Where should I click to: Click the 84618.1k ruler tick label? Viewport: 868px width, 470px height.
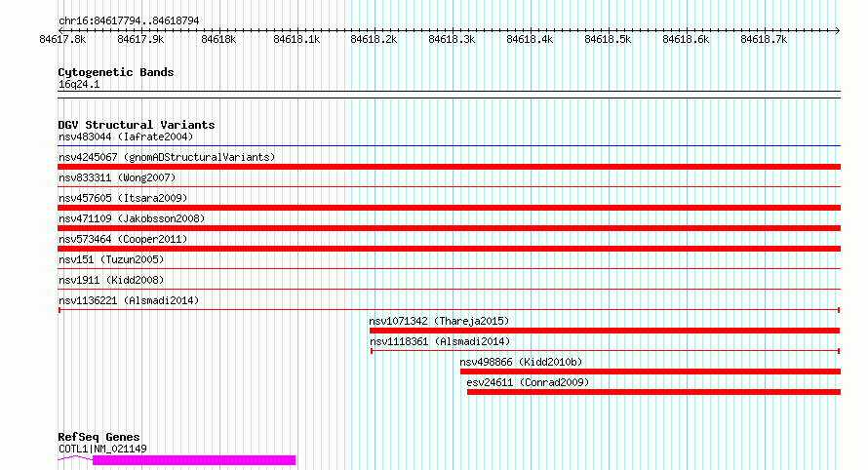[x=296, y=39]
